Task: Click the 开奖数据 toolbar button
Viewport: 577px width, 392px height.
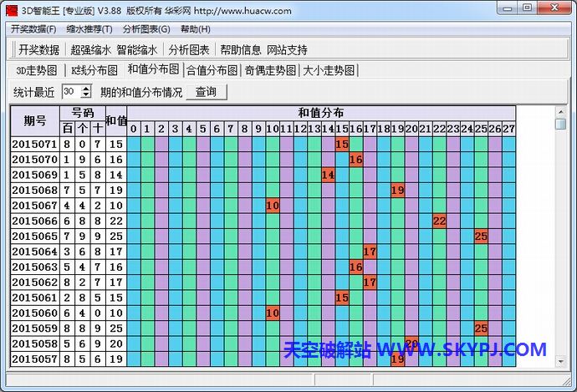Action: point(39,50)
